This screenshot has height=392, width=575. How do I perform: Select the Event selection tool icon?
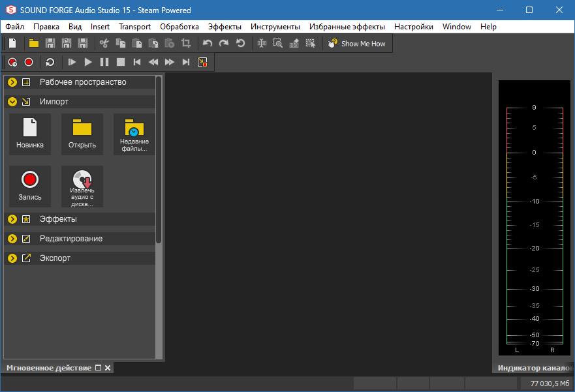(x=311, y=43)
